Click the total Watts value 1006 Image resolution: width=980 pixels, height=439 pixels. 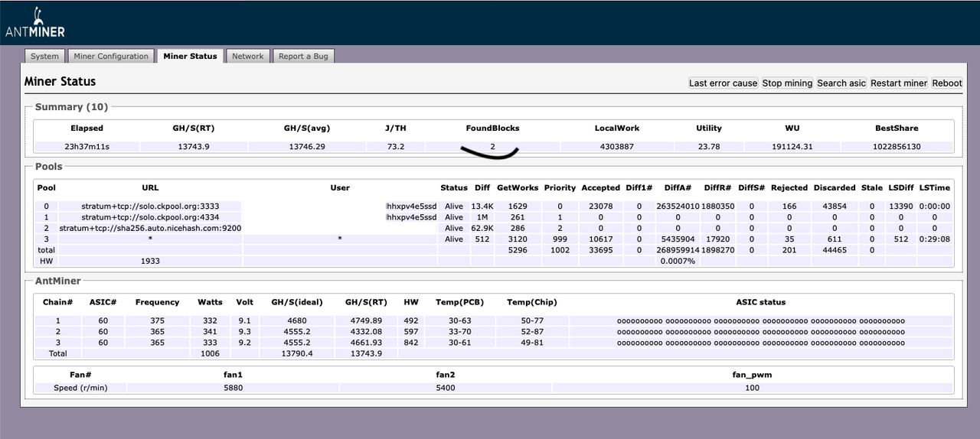pos(210,353)
